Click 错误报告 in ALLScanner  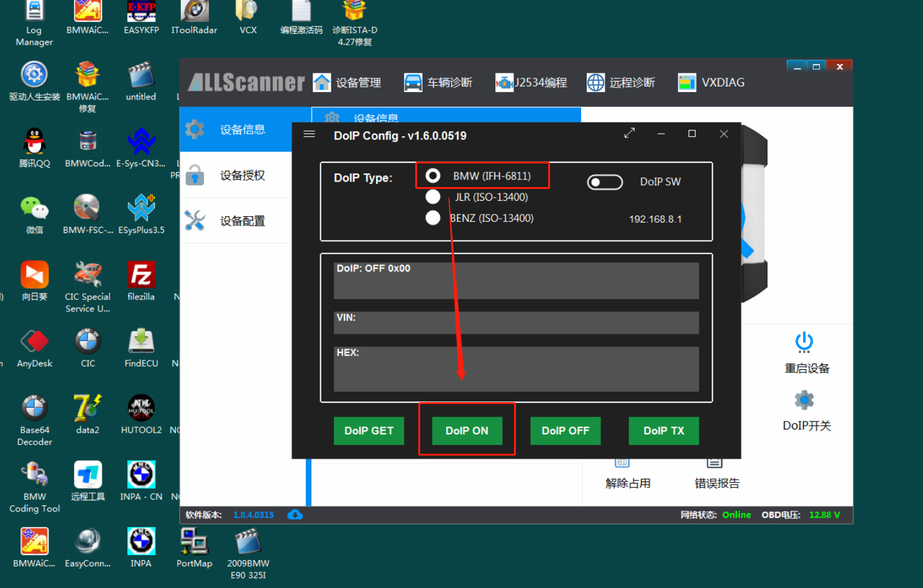[x=717, y=483]
